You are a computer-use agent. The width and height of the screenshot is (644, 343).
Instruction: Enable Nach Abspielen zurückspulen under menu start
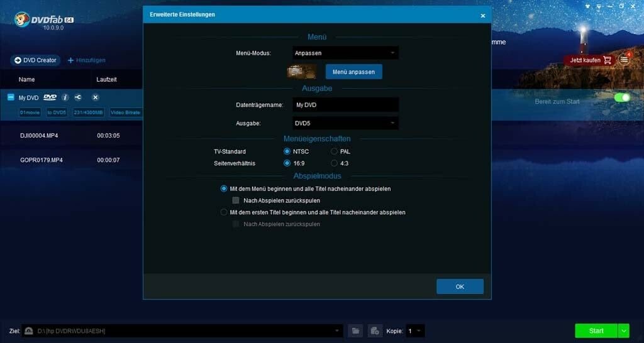(236, 200)
